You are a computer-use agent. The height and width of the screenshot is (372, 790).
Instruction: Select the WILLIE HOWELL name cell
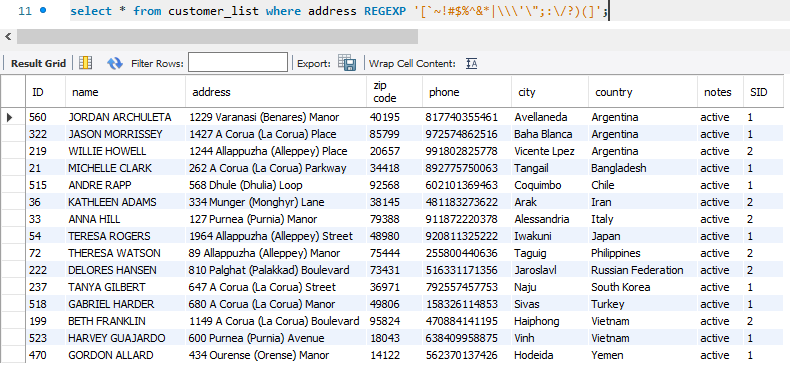125,151
